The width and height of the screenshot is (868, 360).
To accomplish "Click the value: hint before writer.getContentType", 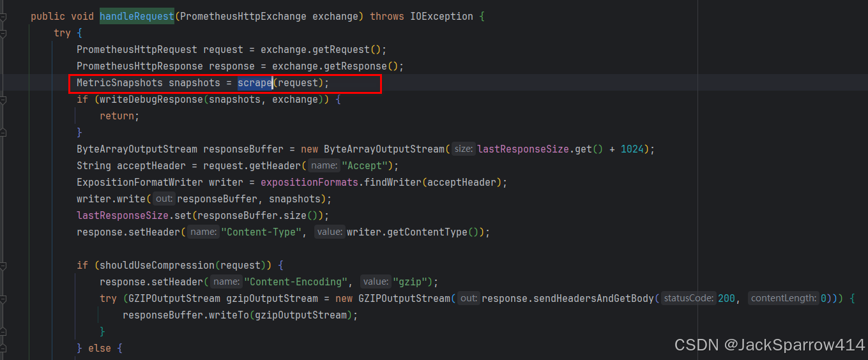I will click(x=330, y=232).
